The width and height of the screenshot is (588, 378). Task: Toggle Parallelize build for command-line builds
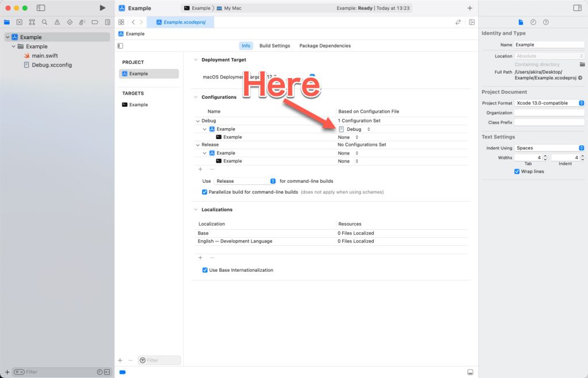click(204, 192)
